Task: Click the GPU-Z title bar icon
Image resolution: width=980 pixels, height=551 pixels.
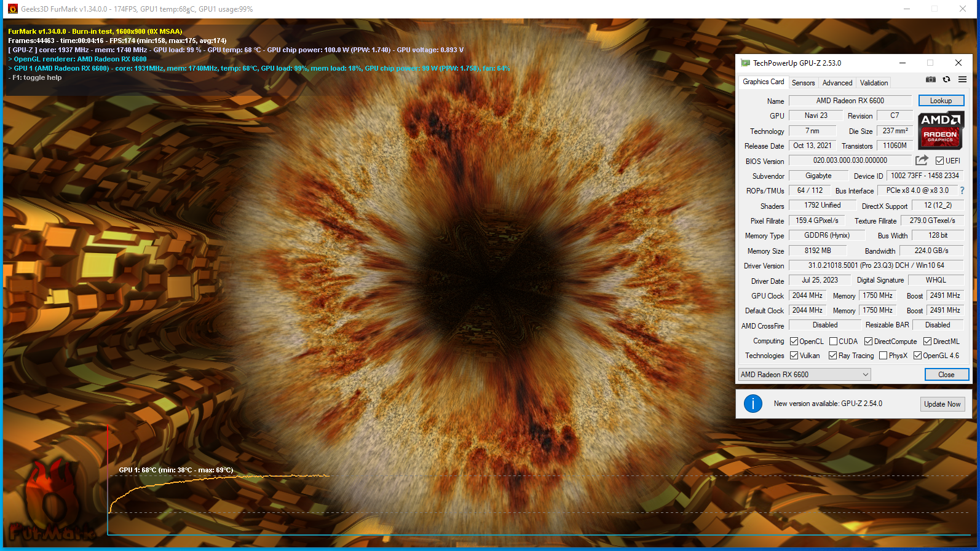Action: pos(746,63)
